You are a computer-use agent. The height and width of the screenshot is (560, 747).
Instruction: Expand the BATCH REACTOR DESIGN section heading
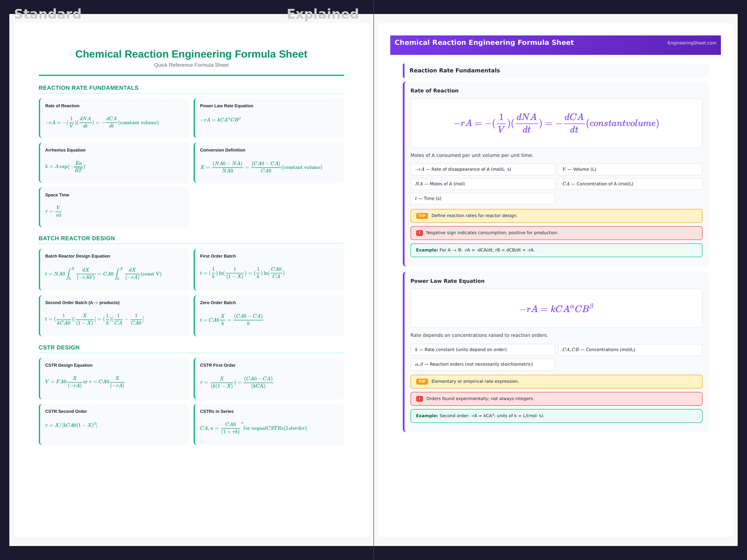coord(77,238)
